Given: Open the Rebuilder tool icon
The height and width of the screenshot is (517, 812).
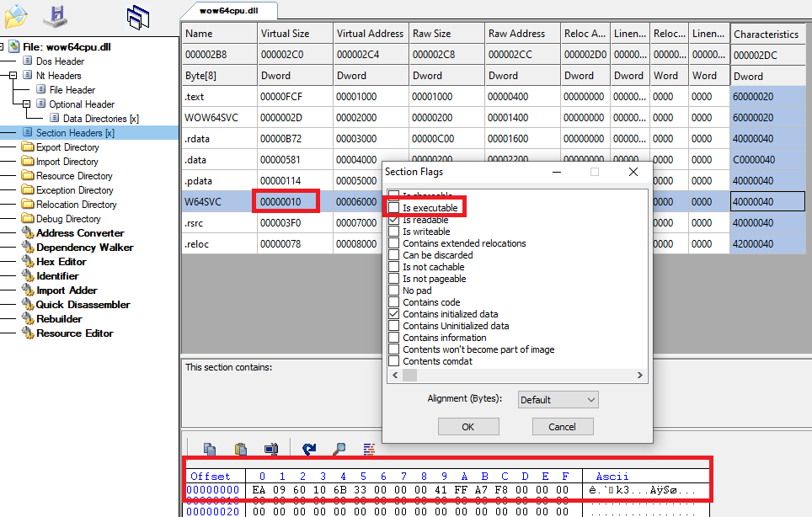Looking at the screenshot, I should 28,319.
